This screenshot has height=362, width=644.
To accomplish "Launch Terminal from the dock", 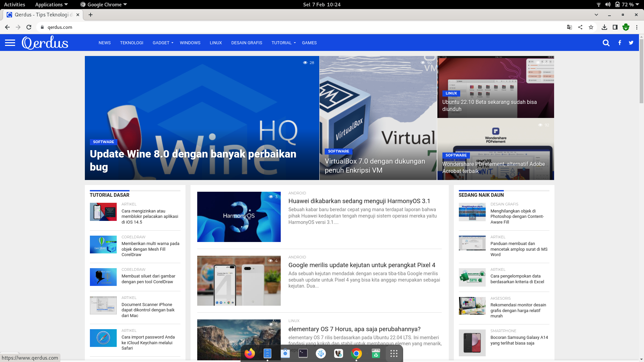I will (303, 353).
